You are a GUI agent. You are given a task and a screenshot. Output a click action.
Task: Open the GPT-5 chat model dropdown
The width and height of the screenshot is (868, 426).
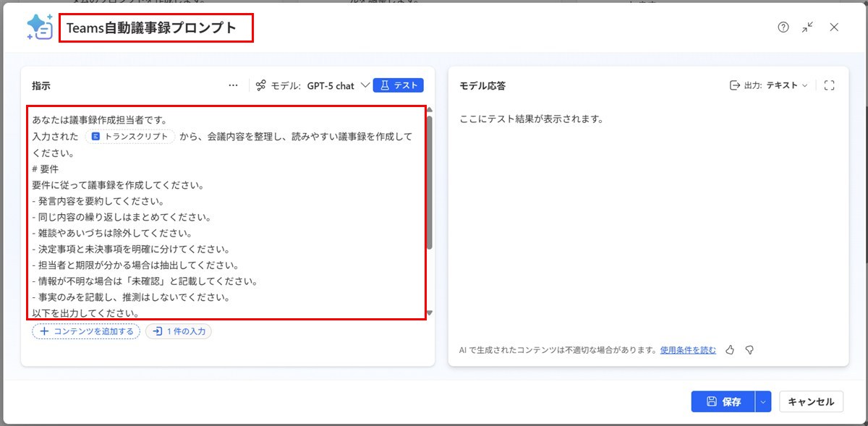coord(338,85)
